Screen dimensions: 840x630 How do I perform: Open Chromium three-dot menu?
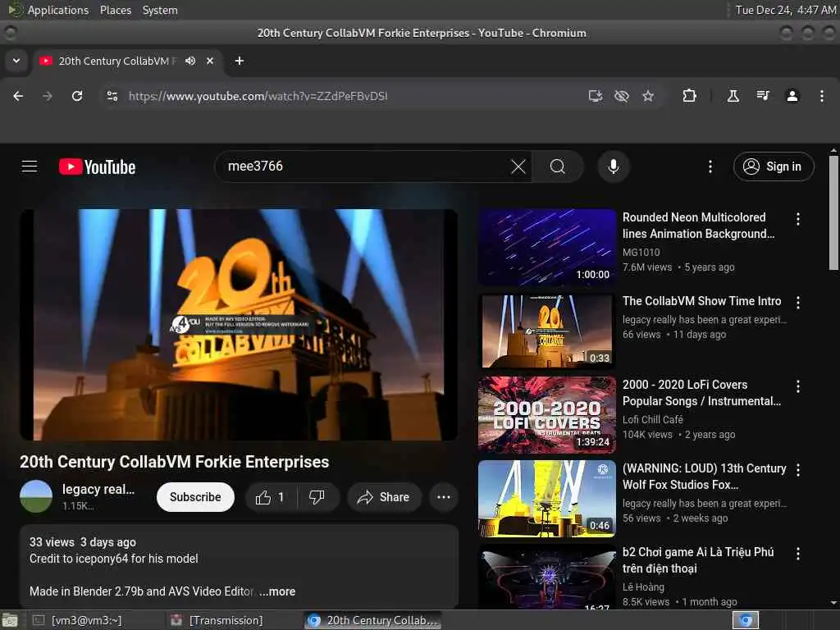[822, 96]
